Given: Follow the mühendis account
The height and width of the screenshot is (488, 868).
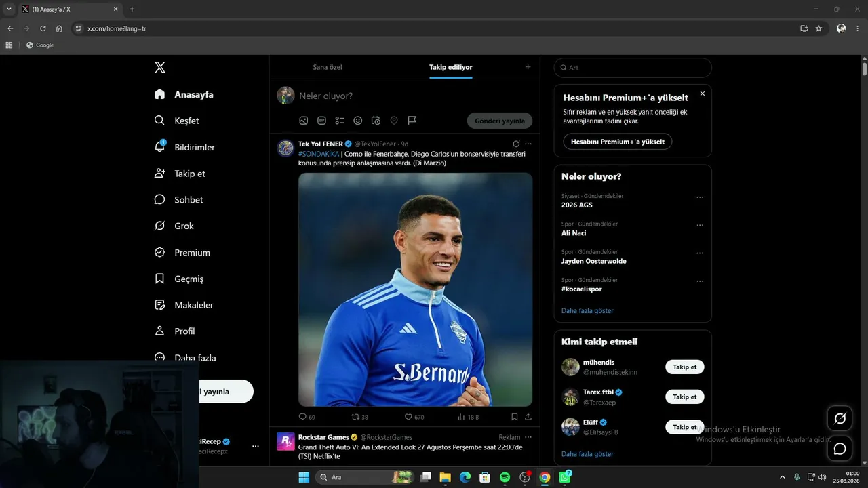Looking at the screenshot, I should click(x=685, y=367).
